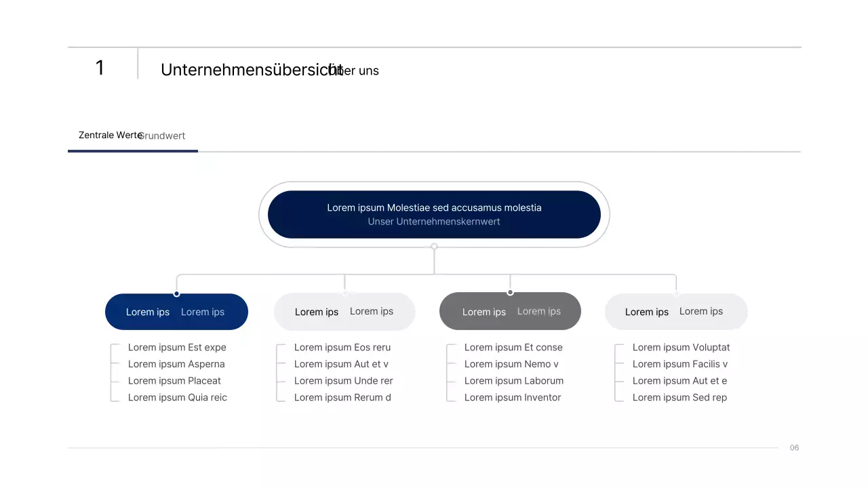The width and height of the screenshot is (868, 488).
Task: Select the fourth Lorem ips category box
Action: [676, 311]
